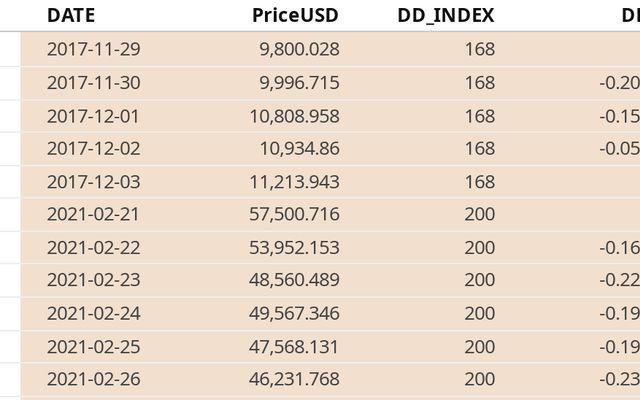Click the 10,808.958 price cell
Screen dimensions: 640x400
tap(295, 115)
